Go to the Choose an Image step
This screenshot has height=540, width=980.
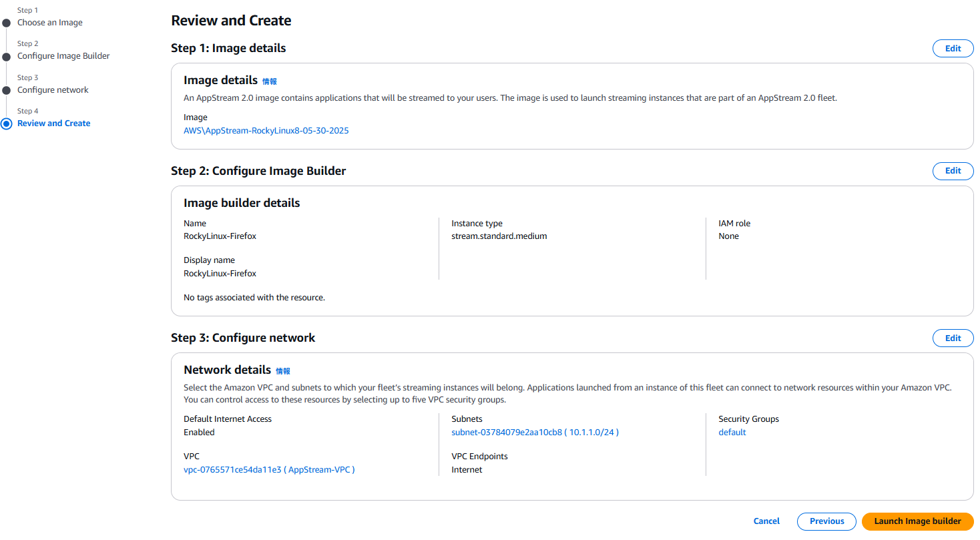point(50,23)
